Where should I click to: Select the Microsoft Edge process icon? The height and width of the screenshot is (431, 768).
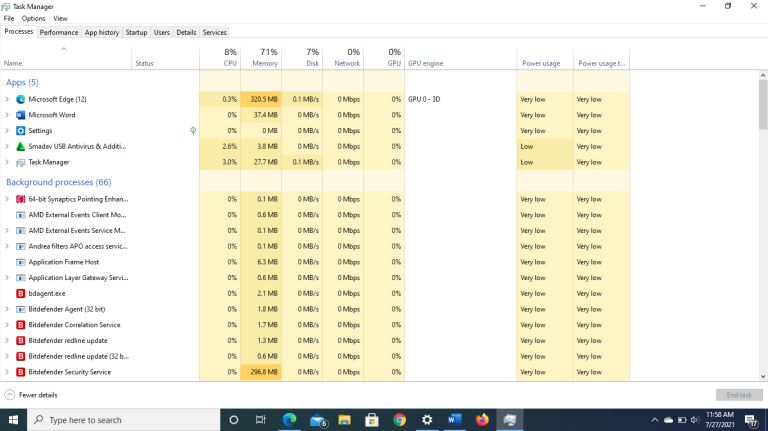coord(21,99)
